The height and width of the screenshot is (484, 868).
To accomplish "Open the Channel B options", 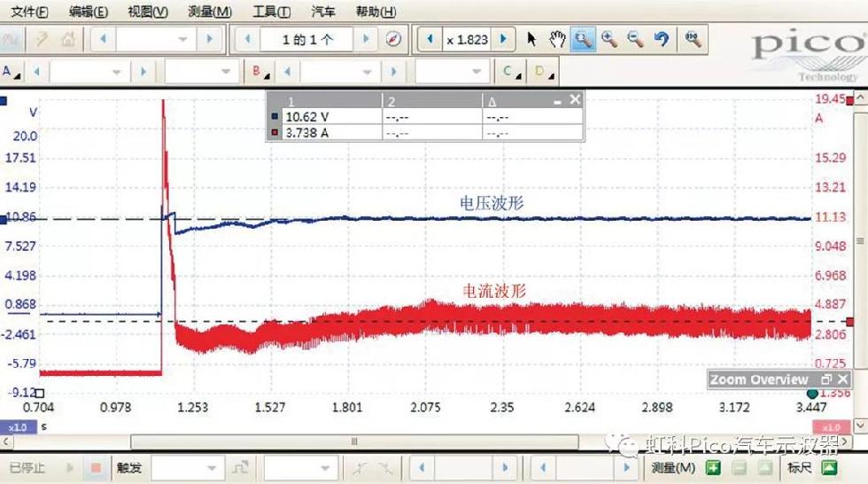I will pyautogui.click(x=259, y=71).
